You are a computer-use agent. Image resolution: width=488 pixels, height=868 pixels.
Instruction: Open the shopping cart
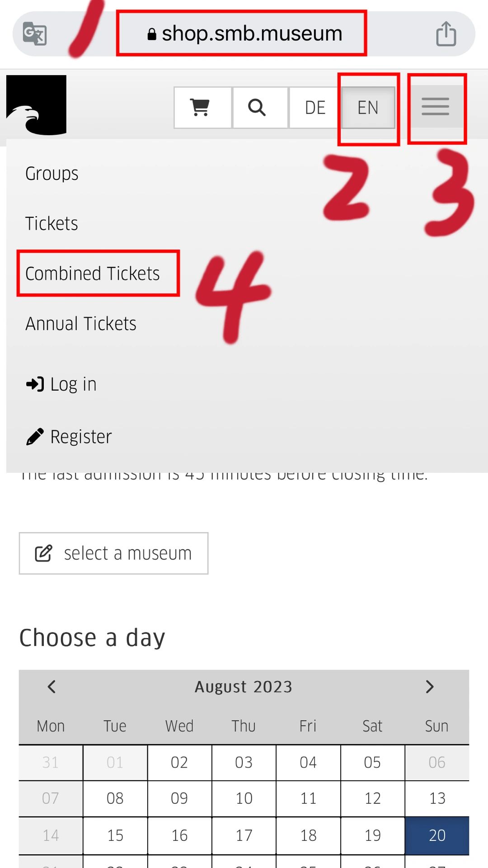coord(203,108)
